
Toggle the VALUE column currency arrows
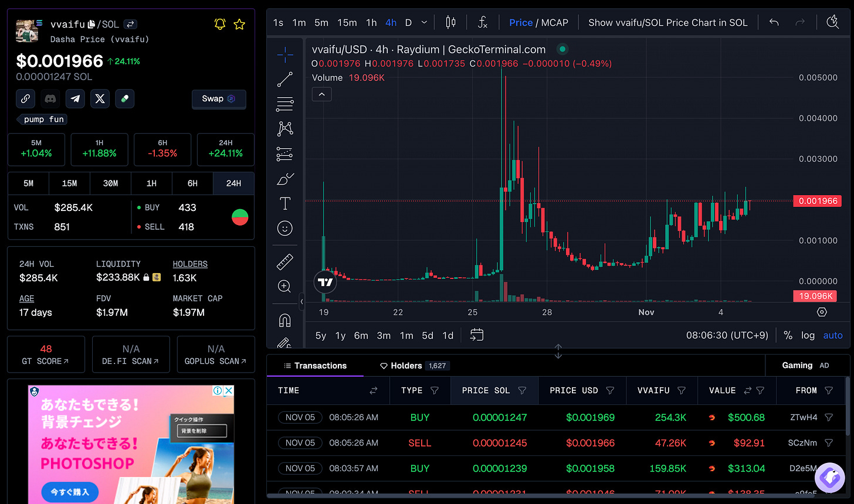tap(747, 390)
